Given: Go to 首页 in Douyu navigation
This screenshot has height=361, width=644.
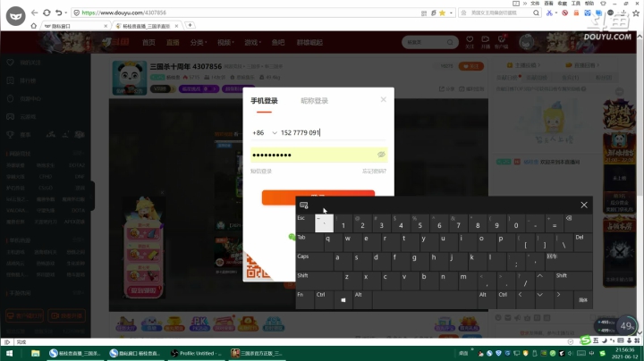Looking at the screenshot, I should (148, 42).
